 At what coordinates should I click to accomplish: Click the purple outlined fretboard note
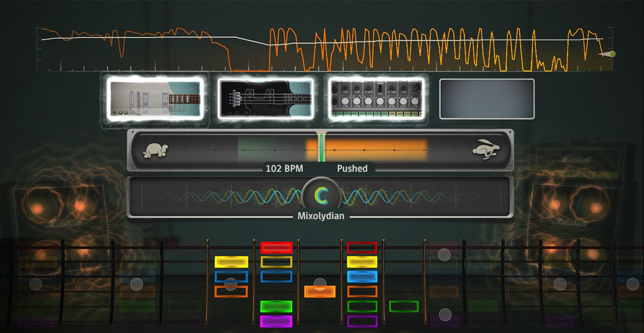362,321
